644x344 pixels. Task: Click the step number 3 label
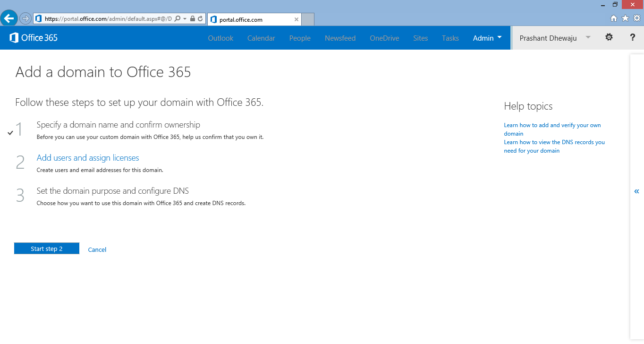point(20,195)
